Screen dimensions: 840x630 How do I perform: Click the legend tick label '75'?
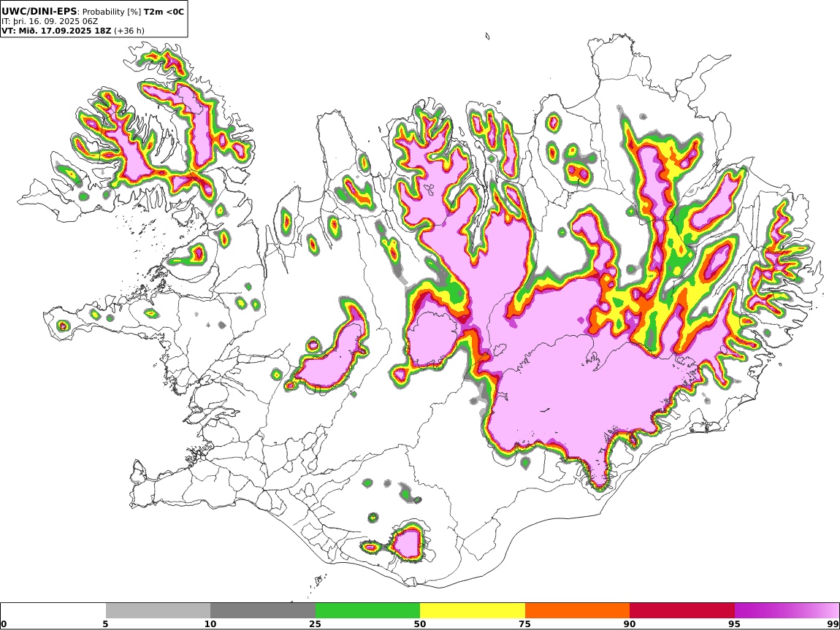524,624
